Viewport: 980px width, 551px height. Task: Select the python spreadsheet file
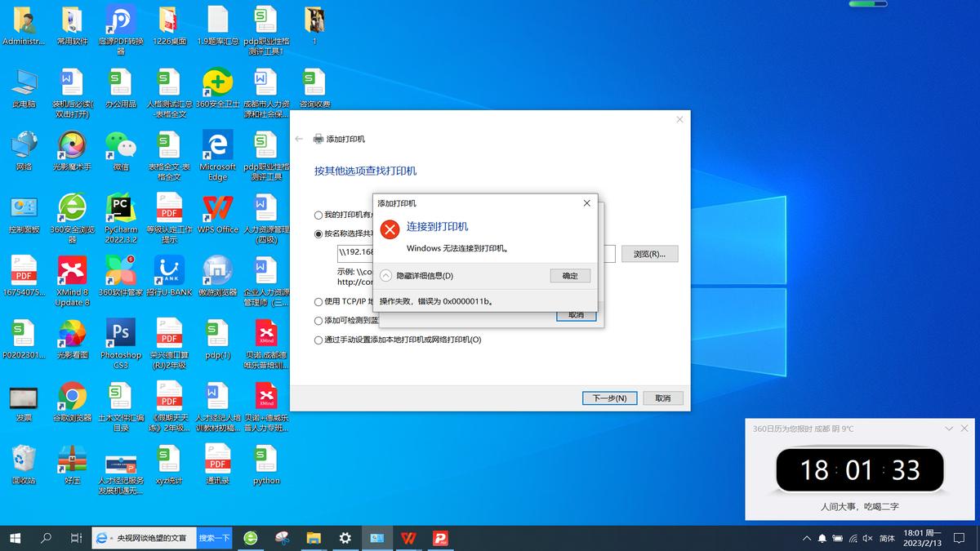click(266, 464)
